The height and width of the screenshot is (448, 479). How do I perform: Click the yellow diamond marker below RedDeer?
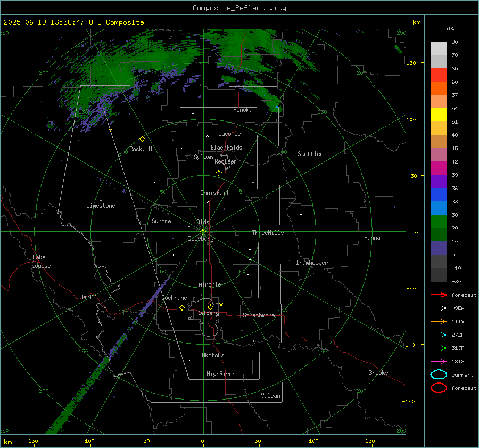219,173
